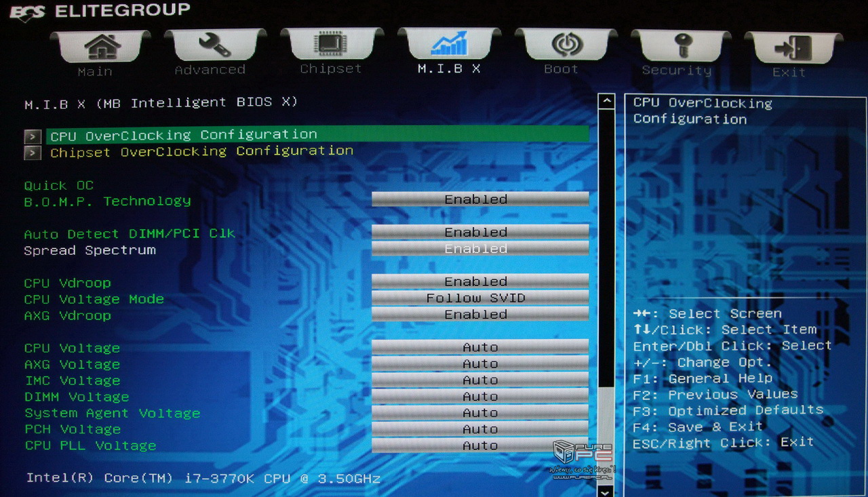Open Chipset OverClocking Configuration submenu
The height and width of the screenshot is (497, 868).
tap(202, 151)
